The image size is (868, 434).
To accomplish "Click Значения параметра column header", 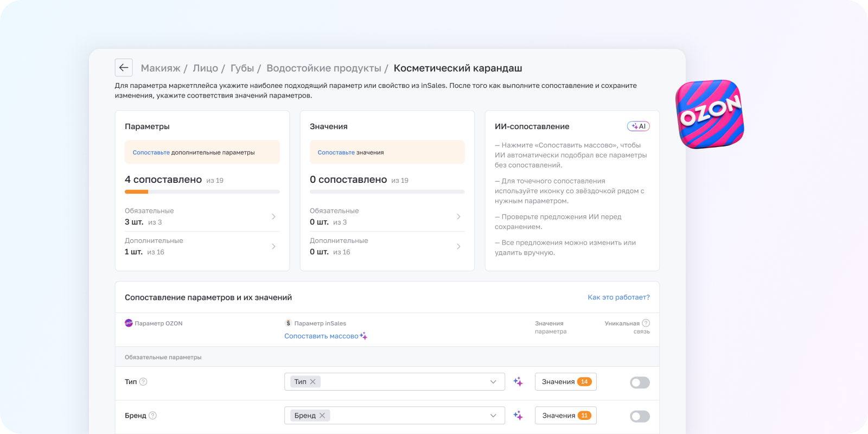I will tap(551, 327).
